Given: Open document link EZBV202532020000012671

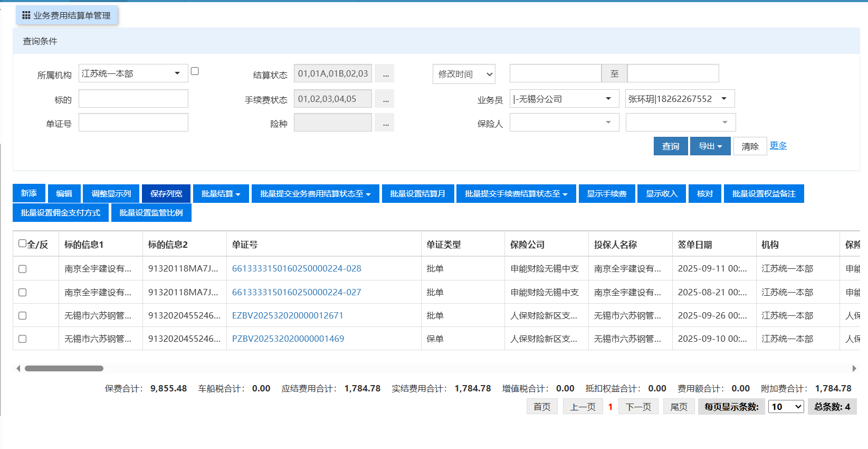Looking at the screenshot, I should 288,315.
